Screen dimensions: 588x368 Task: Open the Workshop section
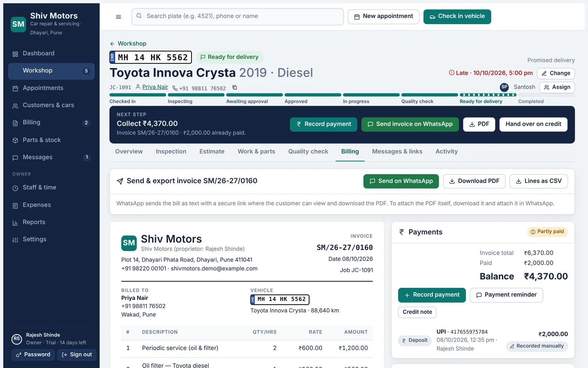tap(51, 71)
